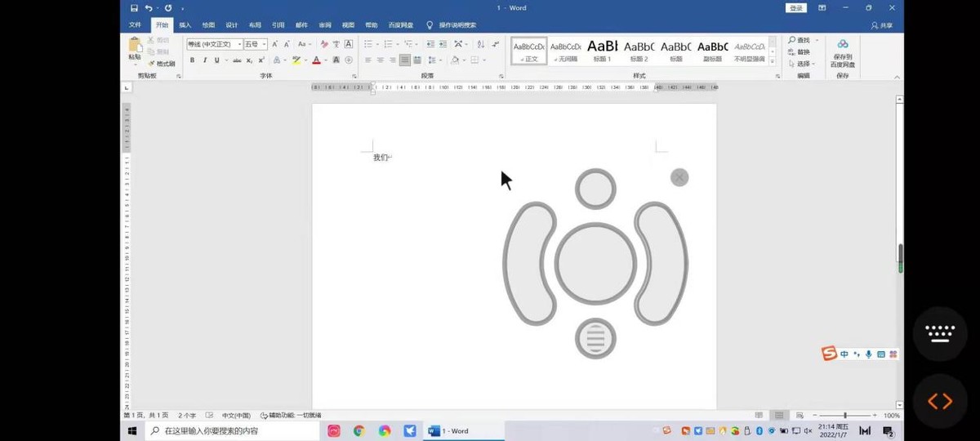Image resolution: width=980 pixels, height=441 pixels.
Task: Decrease font size with the shrink font icon
Action: click(287, 44)
